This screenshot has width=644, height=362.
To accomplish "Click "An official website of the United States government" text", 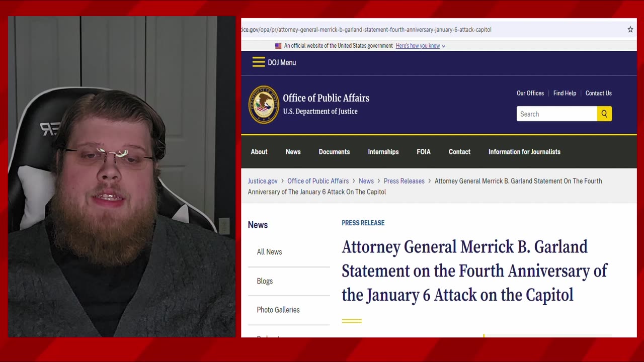I will pos(339,46).
